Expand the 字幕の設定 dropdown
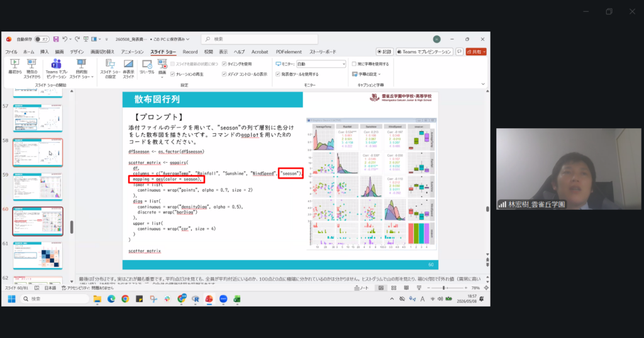The image size is (644, 338). pos(367,74)
